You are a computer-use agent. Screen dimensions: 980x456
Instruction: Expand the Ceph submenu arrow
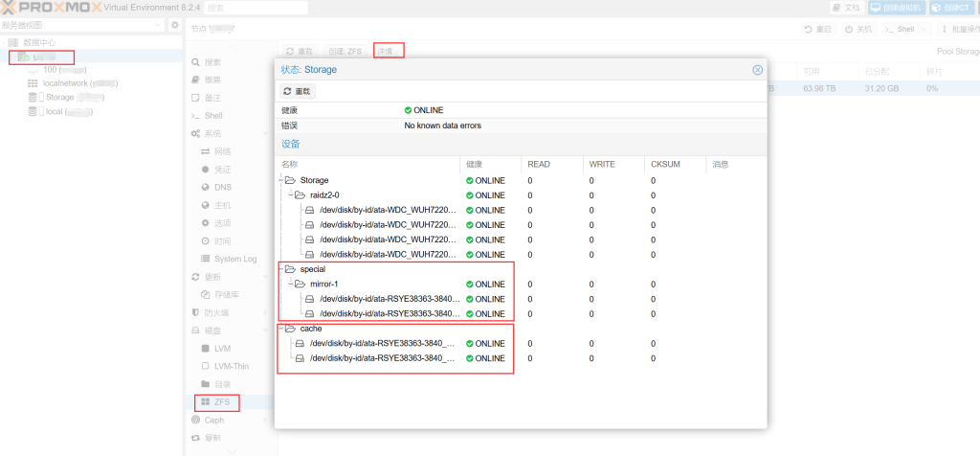[x=266, y=420]
